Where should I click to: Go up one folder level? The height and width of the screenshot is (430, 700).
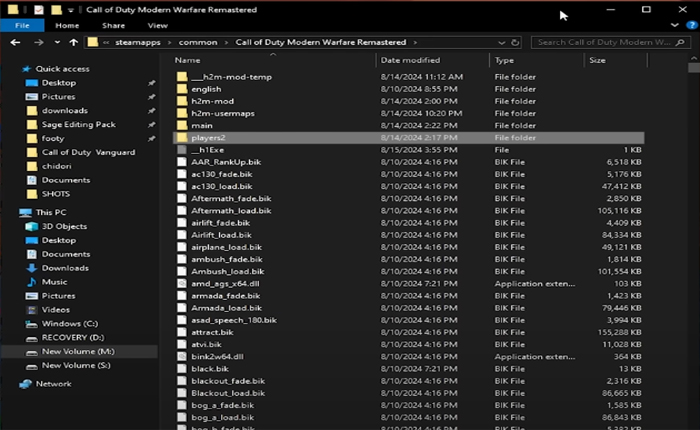[74, 42]
